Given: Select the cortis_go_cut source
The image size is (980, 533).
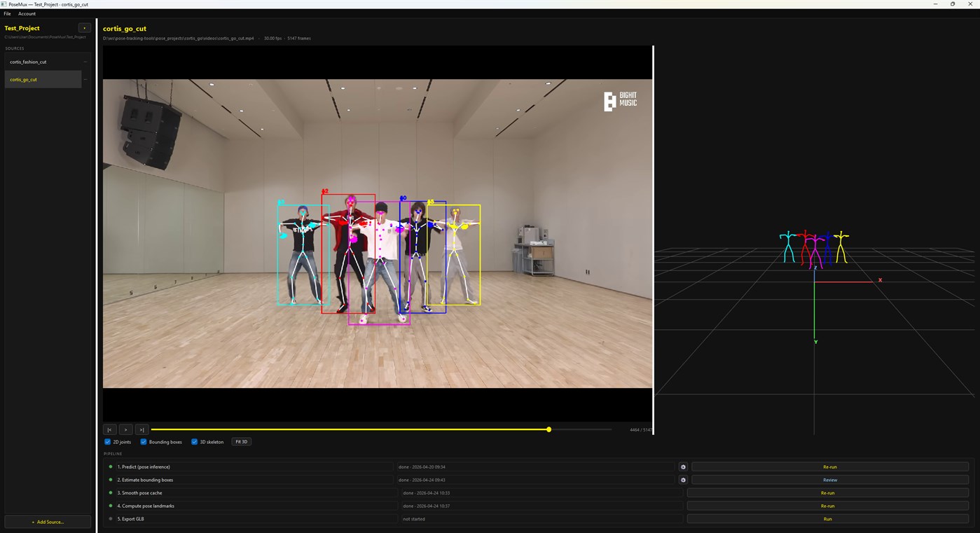Looking at the screenshot, I should click(x=43, y=79).
